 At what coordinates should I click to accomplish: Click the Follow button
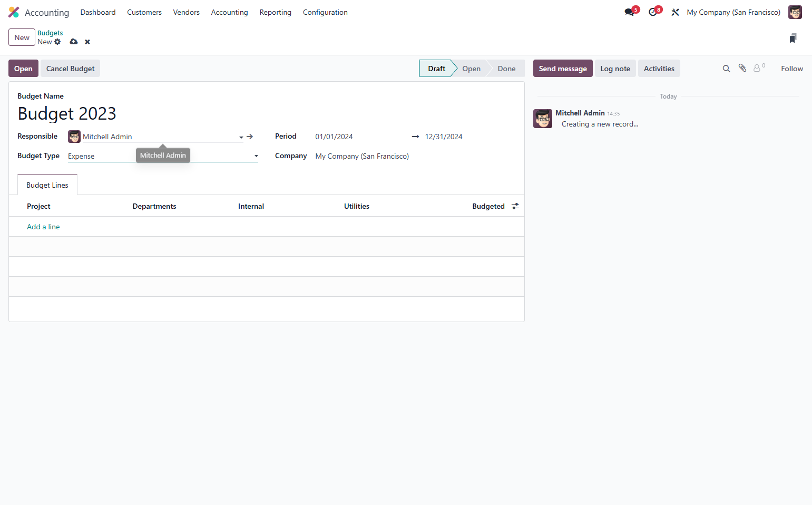792,69
